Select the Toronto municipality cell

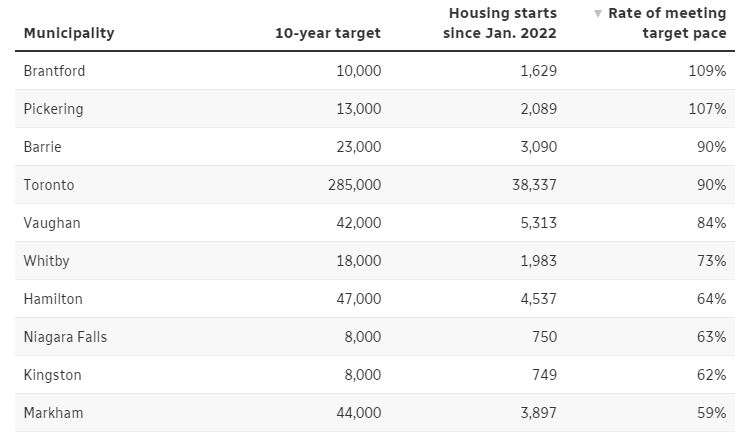[x=49, y=185]
